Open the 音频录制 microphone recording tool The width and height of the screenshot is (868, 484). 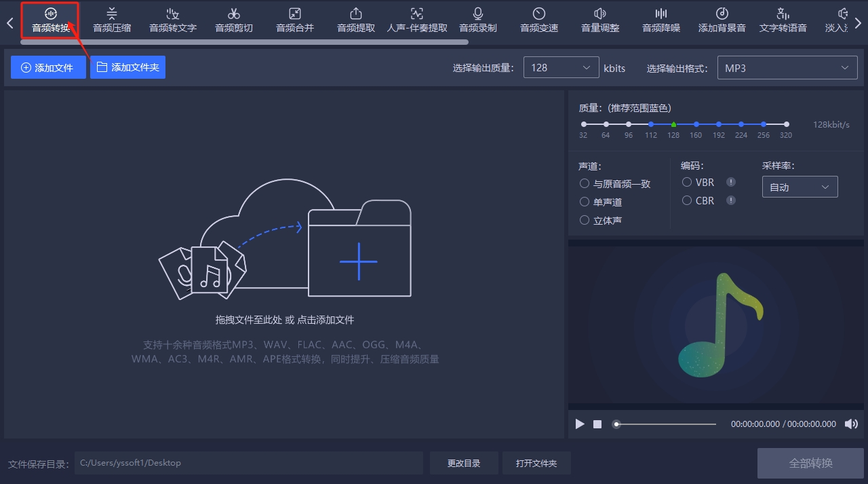pyautogui.click(x=478, y=20)
